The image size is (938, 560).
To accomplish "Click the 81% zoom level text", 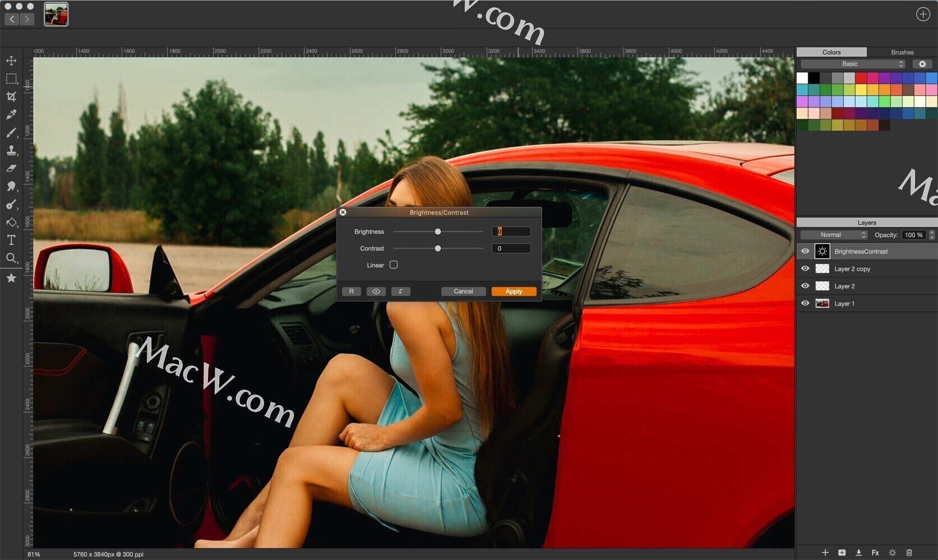I will (34, 554).
